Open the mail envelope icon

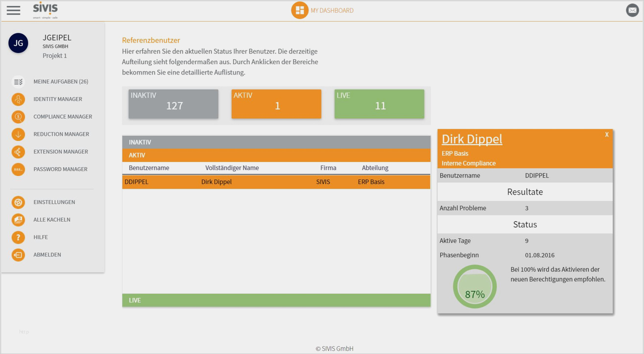tap(632, 10)
